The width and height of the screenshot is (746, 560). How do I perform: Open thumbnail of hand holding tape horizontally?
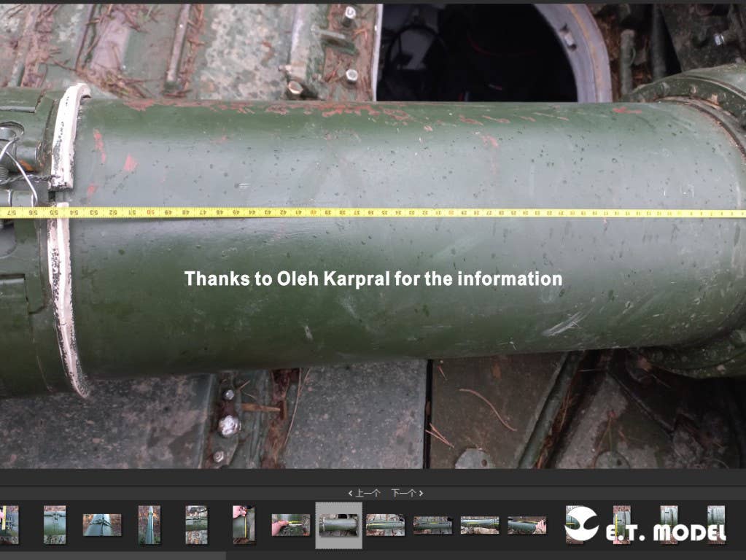pos(290,525)
